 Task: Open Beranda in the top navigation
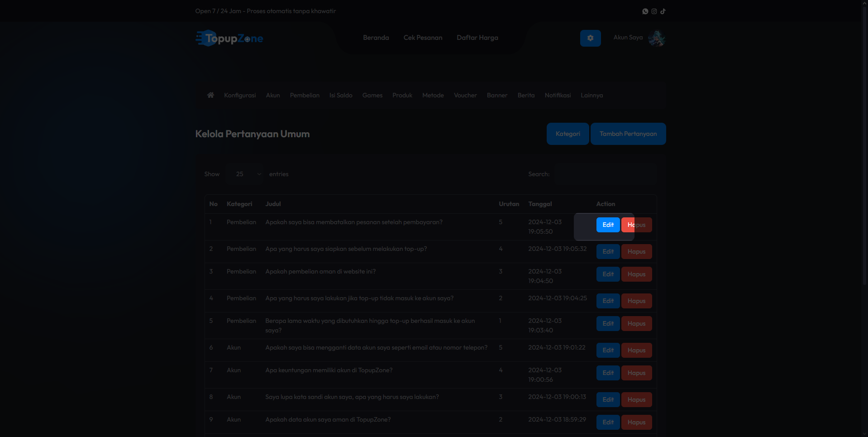point(376,38)
